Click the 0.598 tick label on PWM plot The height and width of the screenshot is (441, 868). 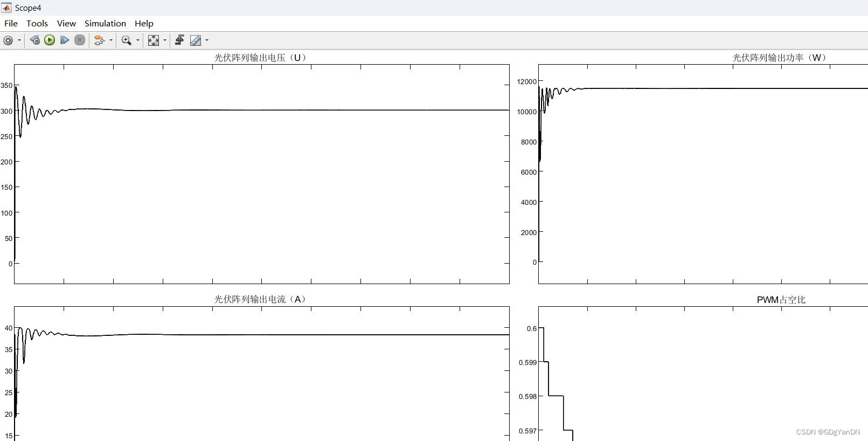click(527, 397)
